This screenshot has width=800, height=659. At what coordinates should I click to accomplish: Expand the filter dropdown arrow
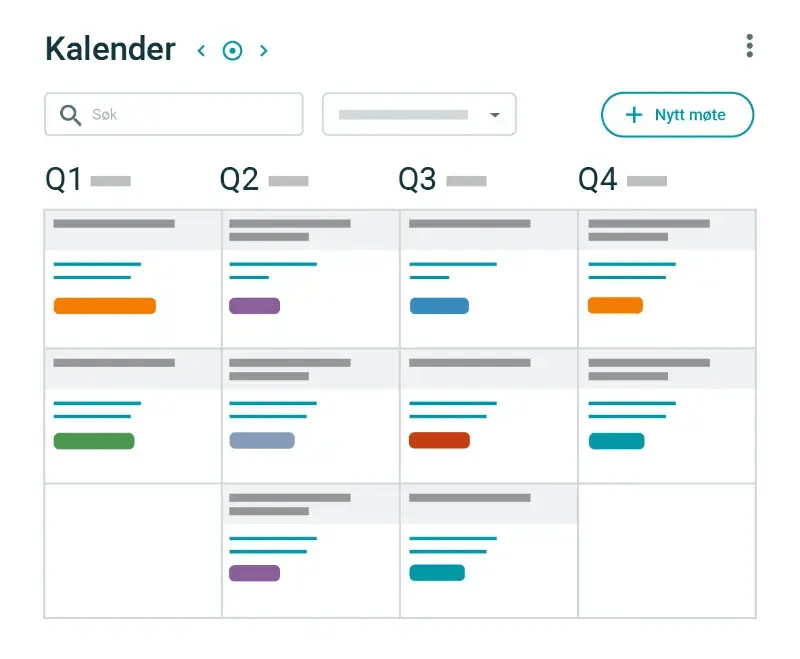pyautogui.click(x=494, y=115)
